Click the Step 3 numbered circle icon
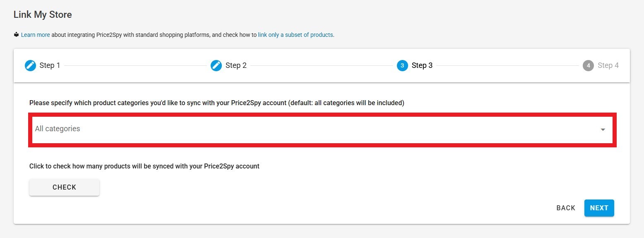The image size is (644, 238). point(402,65)
